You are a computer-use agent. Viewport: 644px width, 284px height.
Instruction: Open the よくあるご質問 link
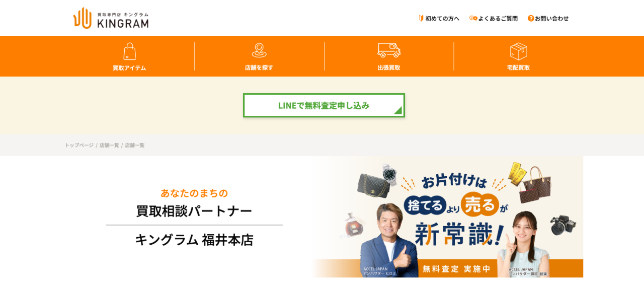click(498, 19)
